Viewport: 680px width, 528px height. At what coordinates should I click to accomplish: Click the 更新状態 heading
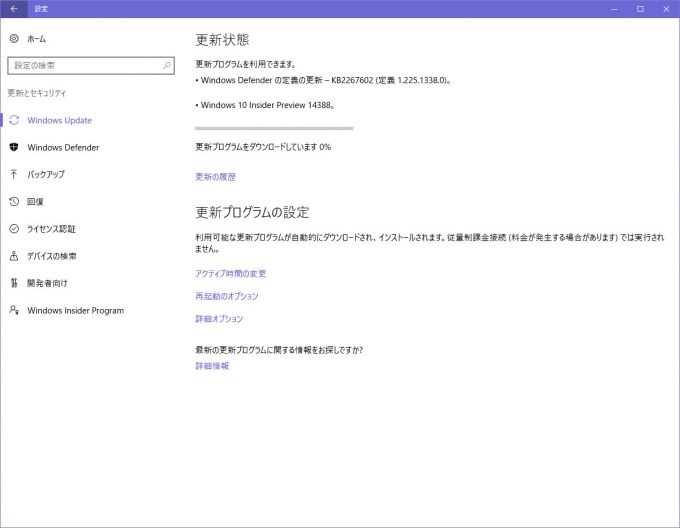click(x=222, y=40)
